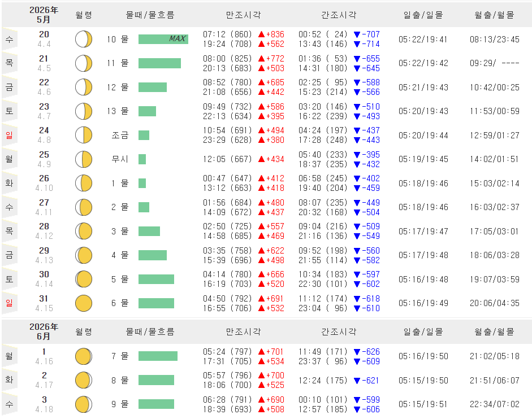Click the full moon icon for May 31

[84, 303]
